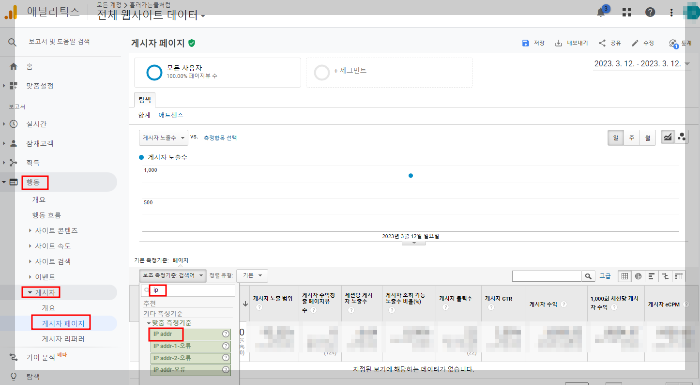Open the date range picker
The height and width of the screenshot is (385, 700).
[x=642, y=64]
